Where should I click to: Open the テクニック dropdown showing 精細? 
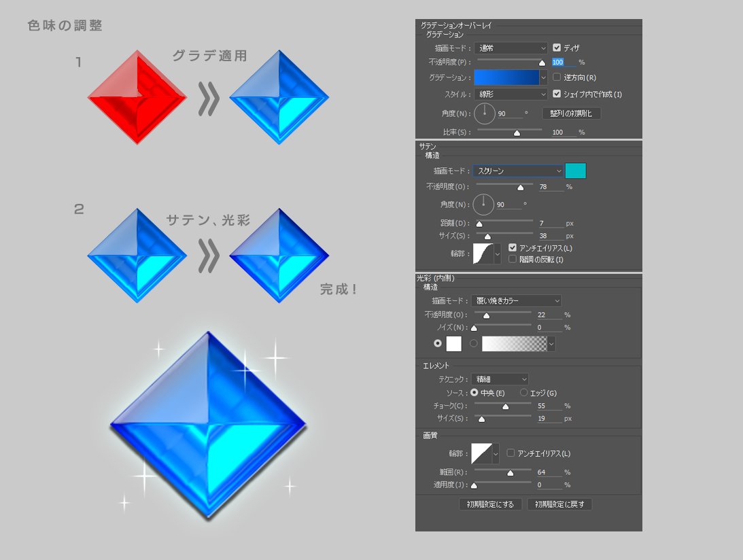(500, 379)
